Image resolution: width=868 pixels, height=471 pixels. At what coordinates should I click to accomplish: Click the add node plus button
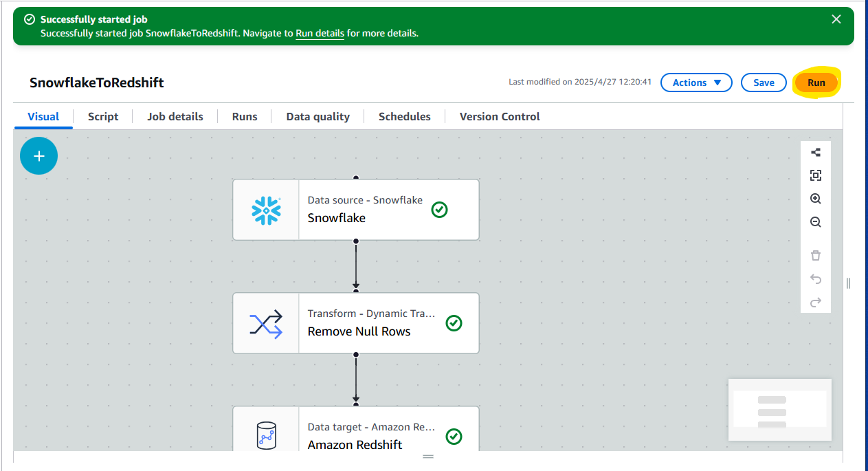click(39, 156)
